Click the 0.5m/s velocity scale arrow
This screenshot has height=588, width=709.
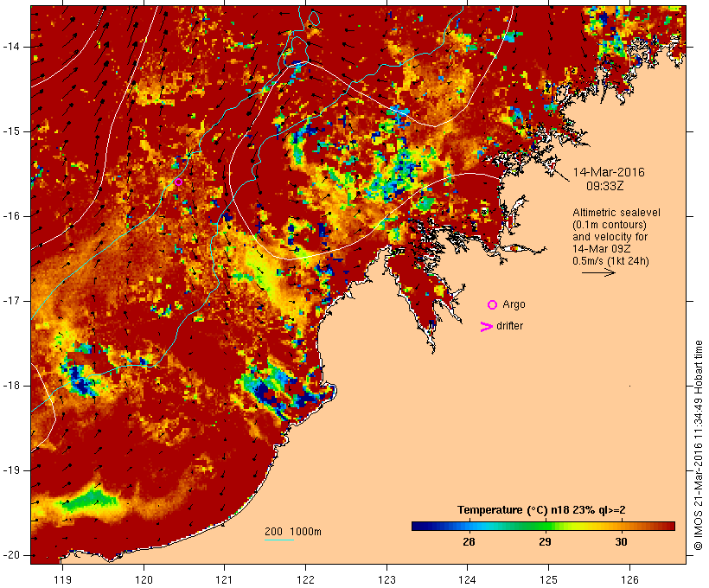click(598, 272)
